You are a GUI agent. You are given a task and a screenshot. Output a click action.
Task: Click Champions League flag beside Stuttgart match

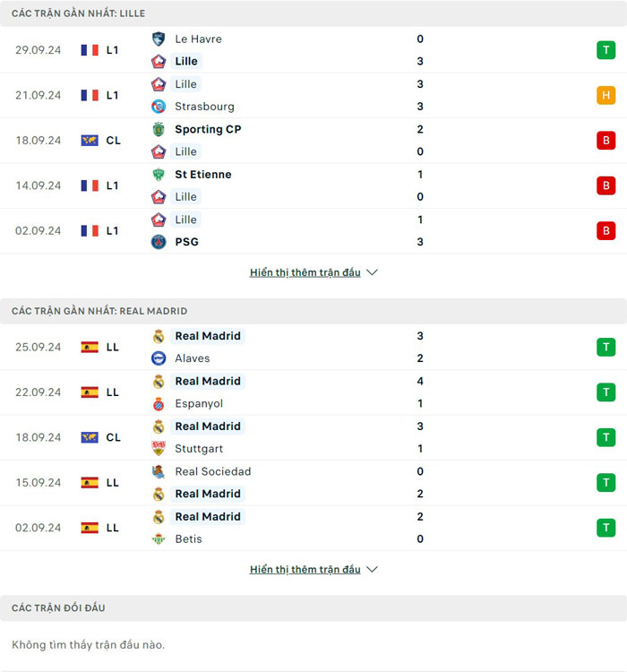[x=89, y=437]
